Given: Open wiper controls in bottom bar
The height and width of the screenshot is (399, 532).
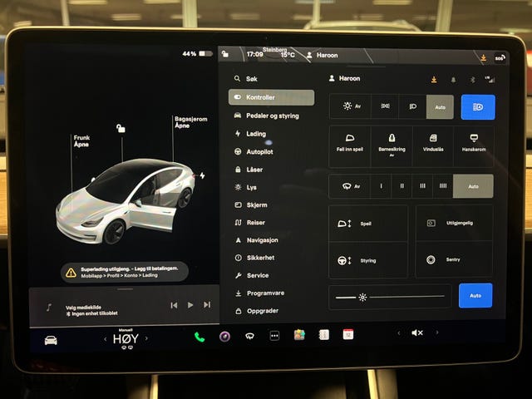Looking at the screenshot, I should click(x=249, y=336).
